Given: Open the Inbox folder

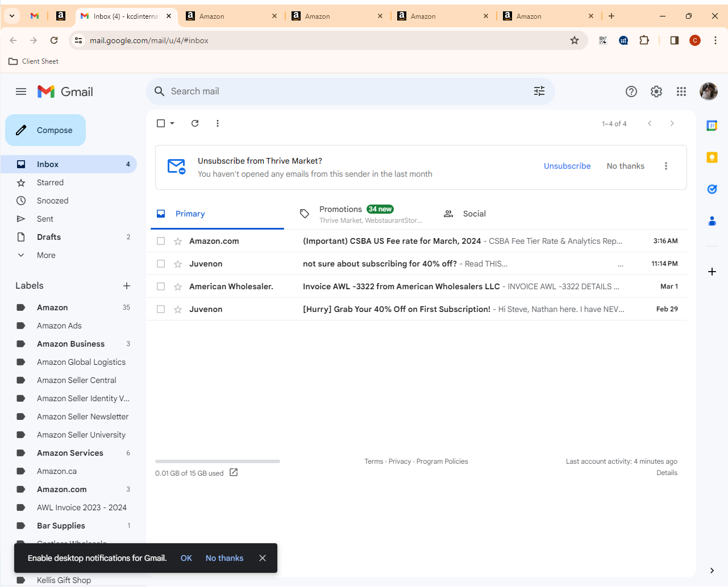Looking at the screenshot, I should tap(69, 164).
